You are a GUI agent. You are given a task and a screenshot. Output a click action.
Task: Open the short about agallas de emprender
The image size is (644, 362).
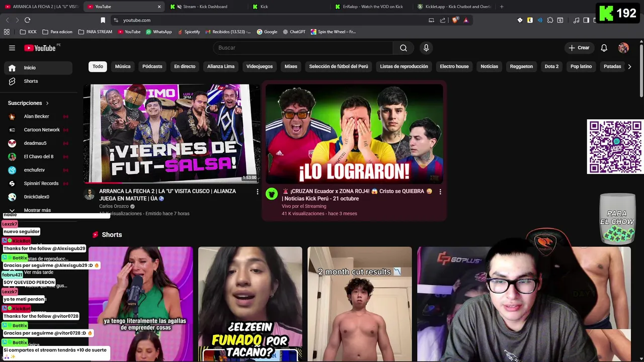point(141,304)
